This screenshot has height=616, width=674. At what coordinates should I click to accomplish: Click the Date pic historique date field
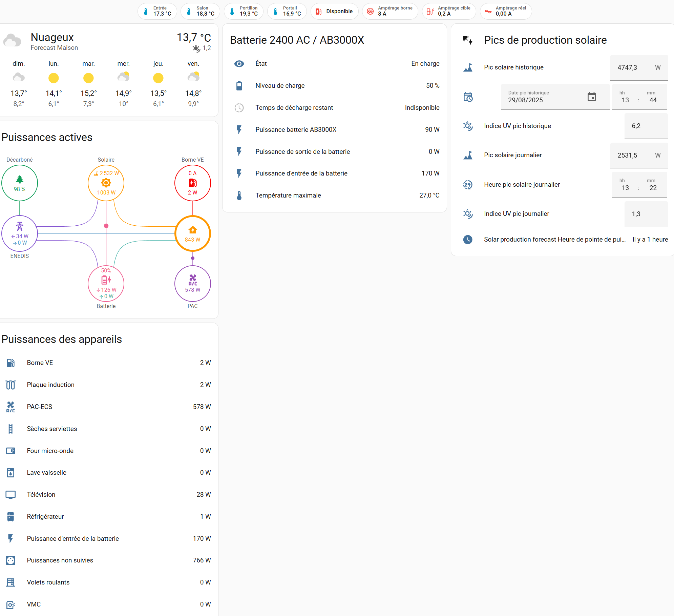[x=542, y=100]
